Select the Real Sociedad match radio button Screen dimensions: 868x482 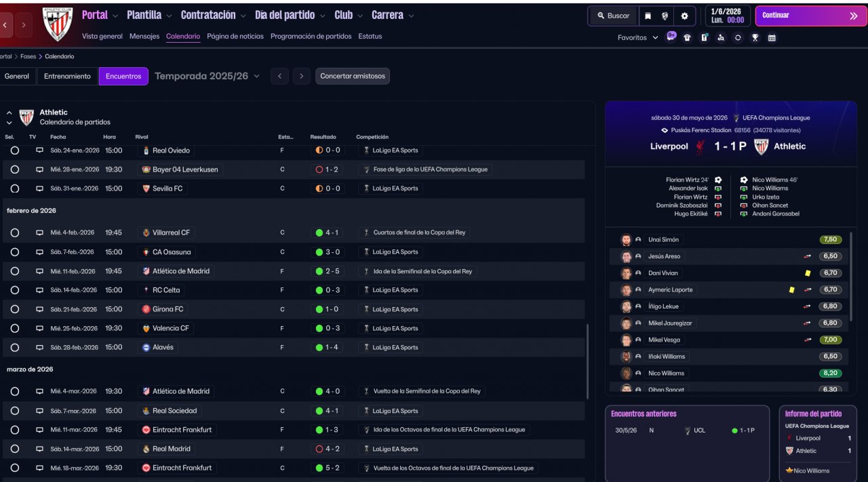(x=14, y=411)
